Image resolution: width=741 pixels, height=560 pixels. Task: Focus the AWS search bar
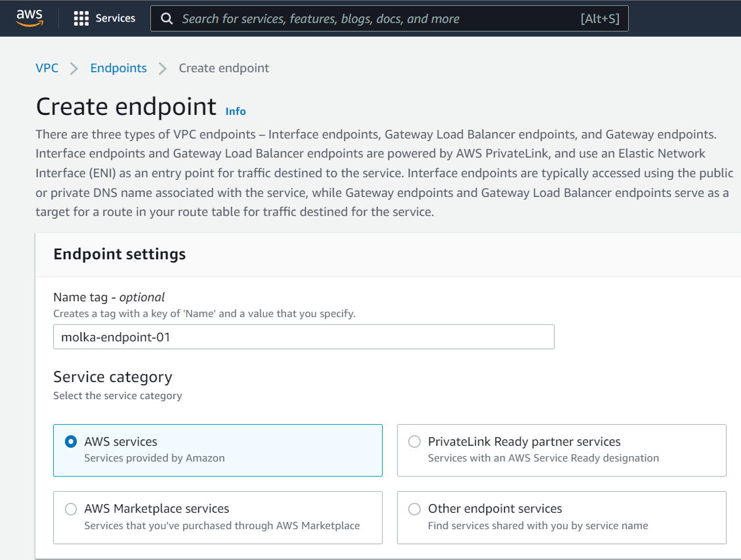[390, 18]
